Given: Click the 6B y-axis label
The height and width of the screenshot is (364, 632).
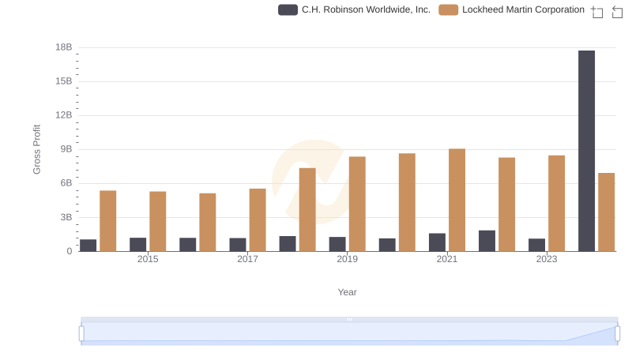Looking at the screenshot, I should pos(66,183).
